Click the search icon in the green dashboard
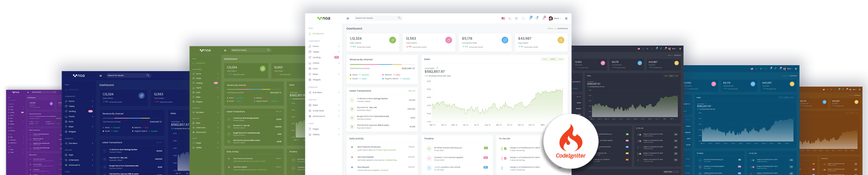The width and height of the screenshot is (868, 175). (x=268, y=50)
